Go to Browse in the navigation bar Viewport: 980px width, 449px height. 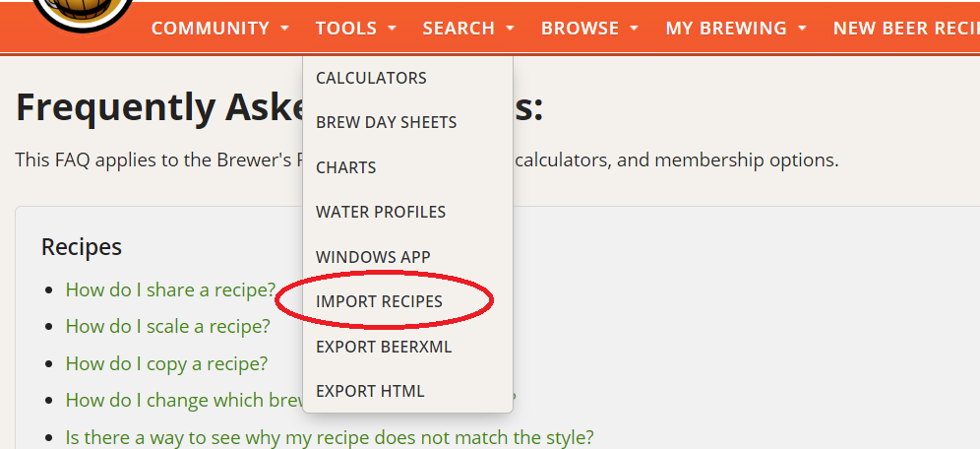(581, 29)
